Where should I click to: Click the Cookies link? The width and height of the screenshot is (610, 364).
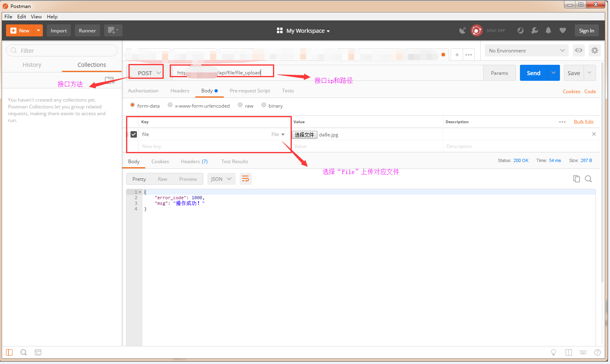point(571,92)
